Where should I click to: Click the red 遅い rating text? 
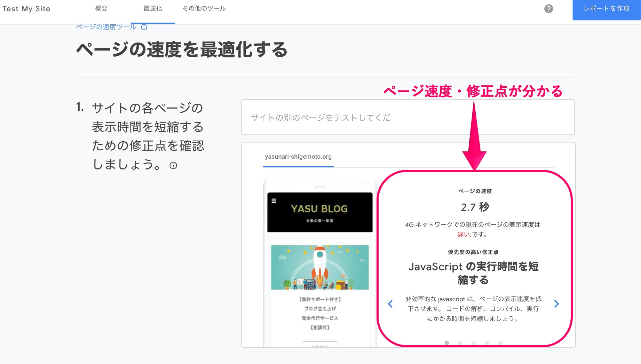click(464, 235)
